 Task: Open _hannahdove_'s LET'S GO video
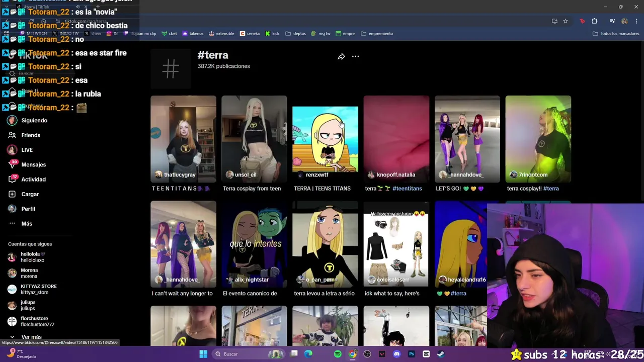click(467, 139)
